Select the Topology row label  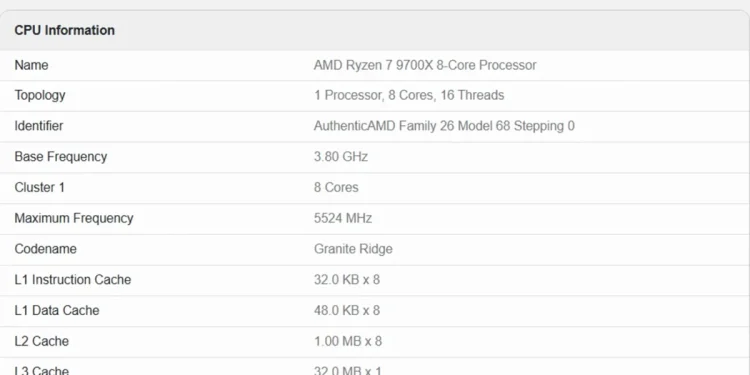click(x=40, y=95)
